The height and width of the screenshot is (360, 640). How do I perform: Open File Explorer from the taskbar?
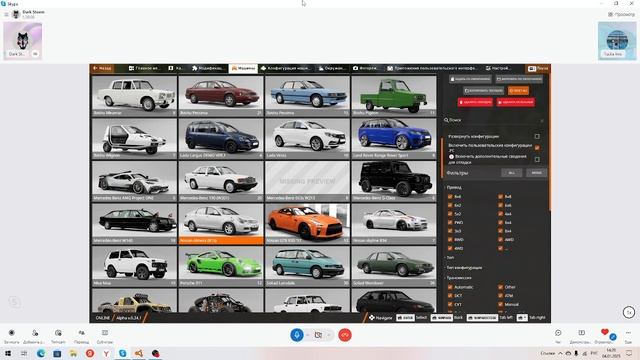(73, 353)
